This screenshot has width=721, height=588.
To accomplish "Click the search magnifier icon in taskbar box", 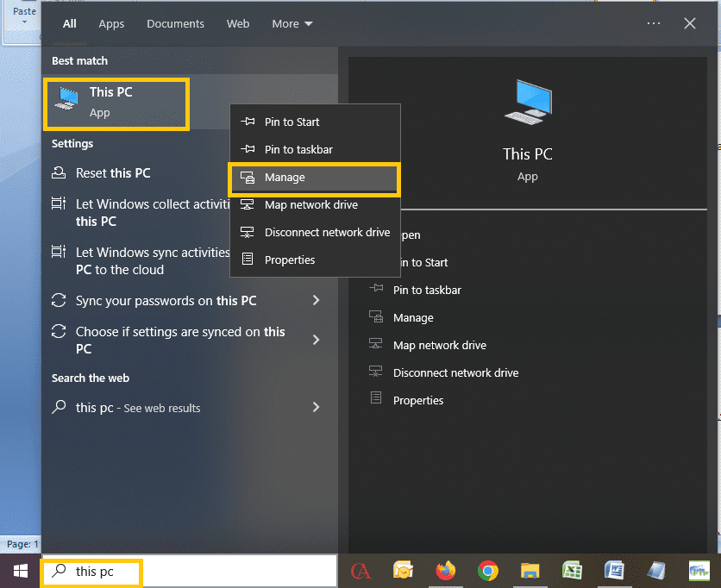I will click(x=59, y=571).
